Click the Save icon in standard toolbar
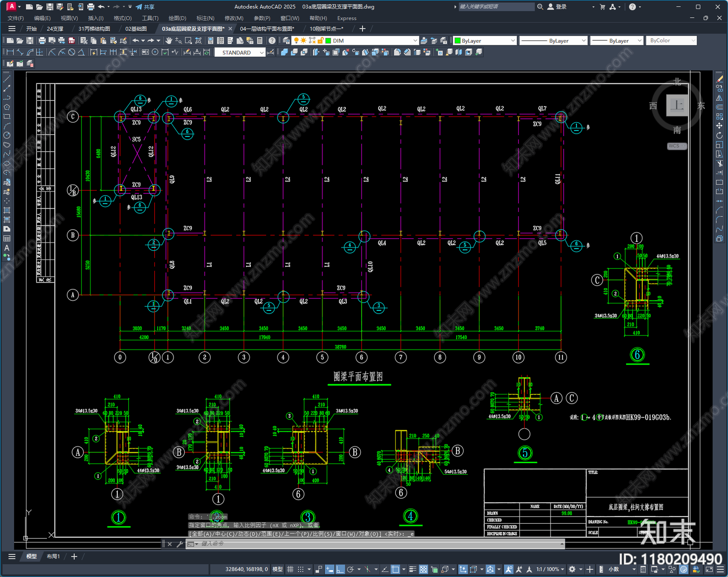Image resolution: width=728 pixels, height=577 pixels. pos(30,40)
